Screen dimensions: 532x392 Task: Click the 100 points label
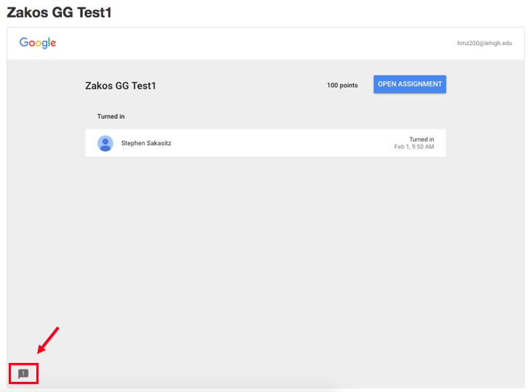tap(342, 85)
